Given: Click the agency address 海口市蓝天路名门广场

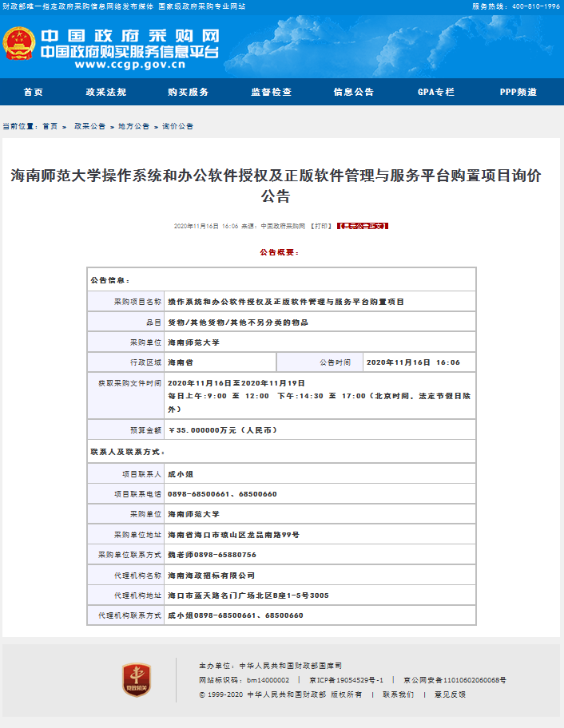Looking at the screenshot, I should (x=248, y=595).
